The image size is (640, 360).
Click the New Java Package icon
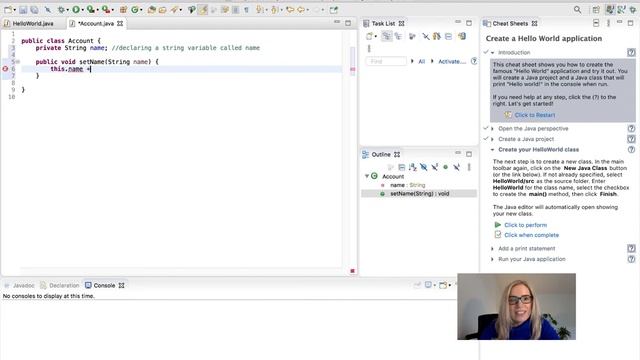[123, 9]
